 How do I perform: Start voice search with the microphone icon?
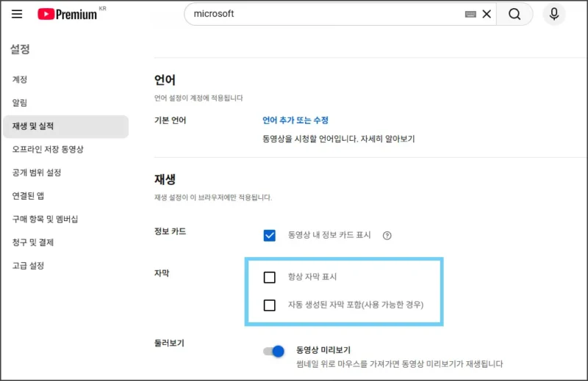click(x=554, y=14)
